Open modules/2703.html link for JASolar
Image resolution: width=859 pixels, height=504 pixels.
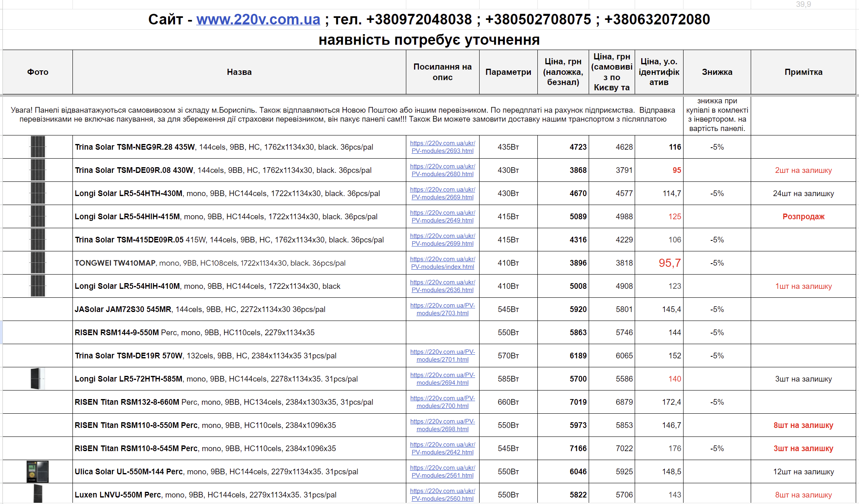tap(443, 309)
